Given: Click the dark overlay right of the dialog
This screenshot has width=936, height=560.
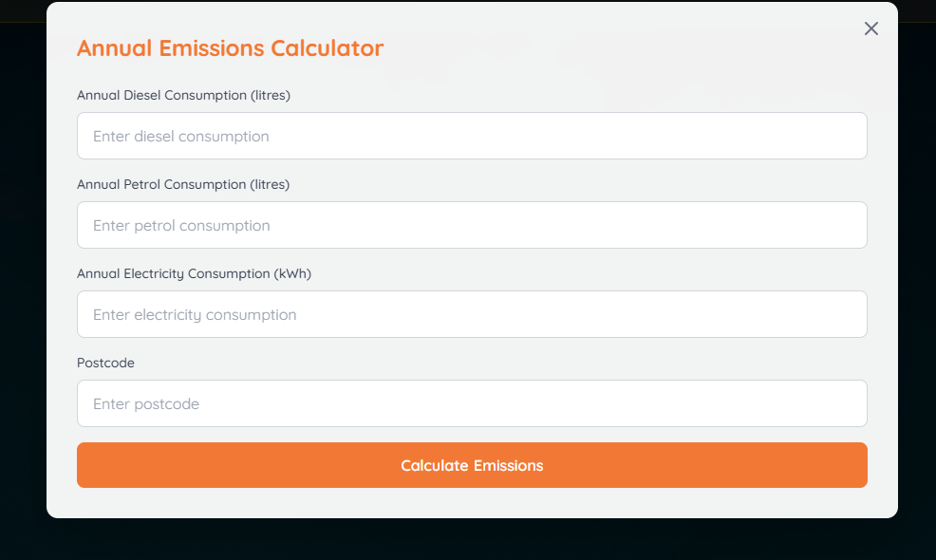Looking at the screenshot, I should [x=917, y=285].
